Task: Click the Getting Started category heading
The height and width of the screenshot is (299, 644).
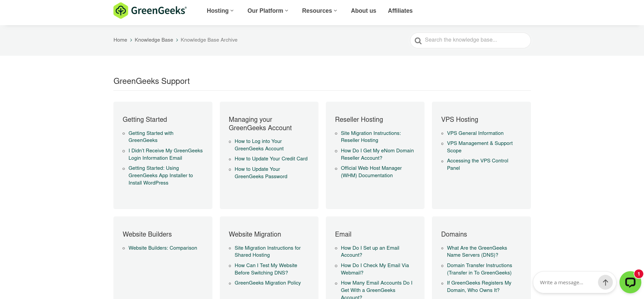Action: point(145,119)
